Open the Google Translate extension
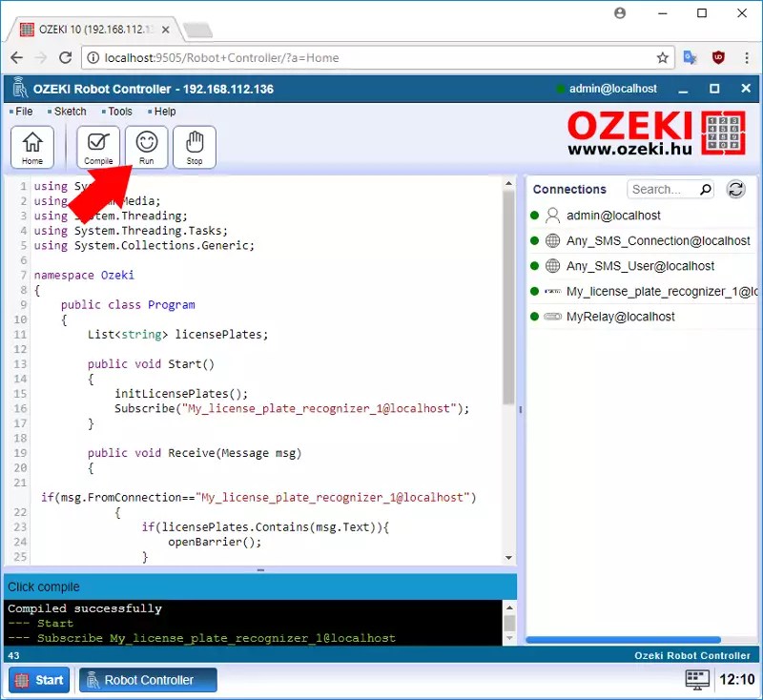 [690, 58]
